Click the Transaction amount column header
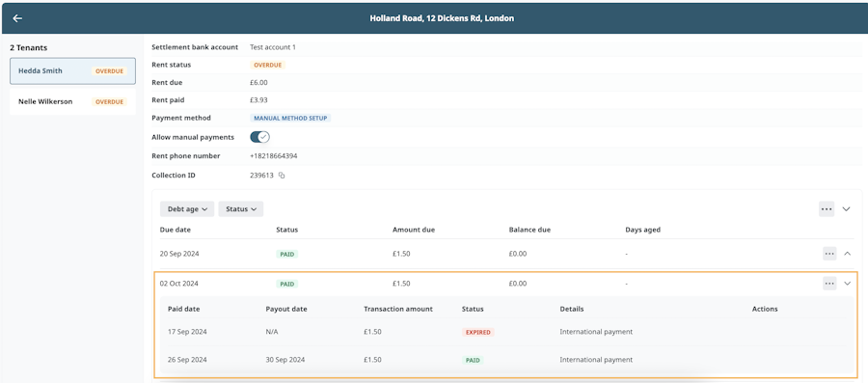 point(398,309)
